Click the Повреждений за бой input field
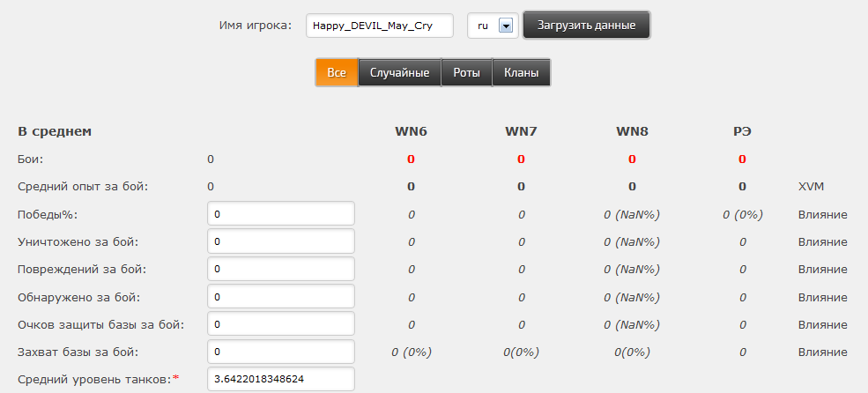868x393 pixels. coord(281,269)
